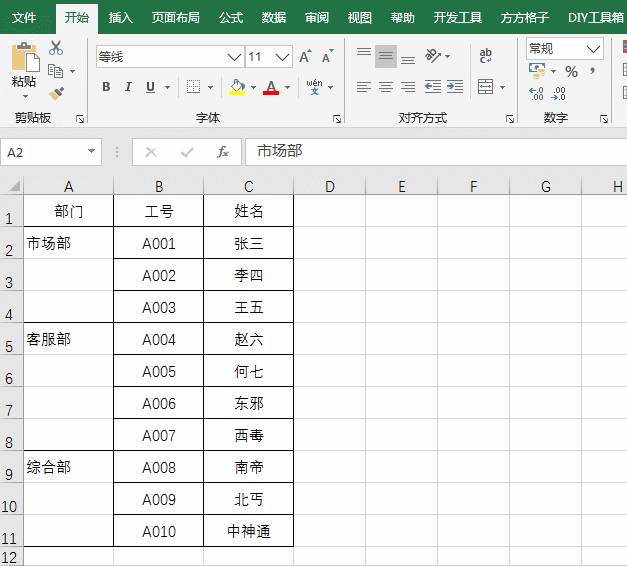Open the font name dropdown
This screenshot has height=566, width=627.
coord(234,57)
